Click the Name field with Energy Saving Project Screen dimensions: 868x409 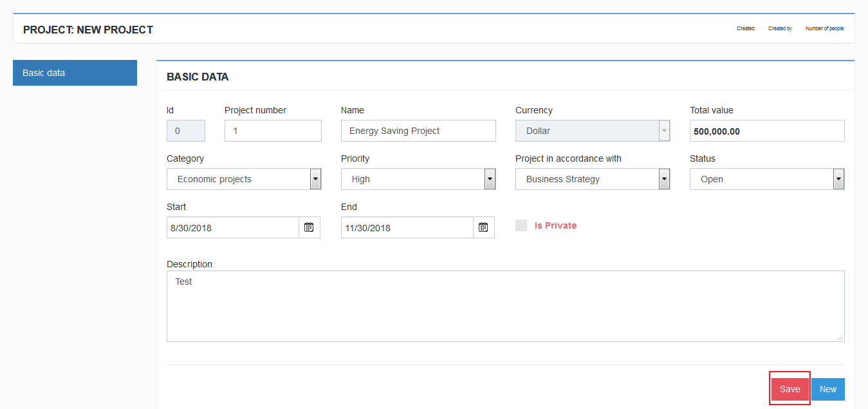418,131
